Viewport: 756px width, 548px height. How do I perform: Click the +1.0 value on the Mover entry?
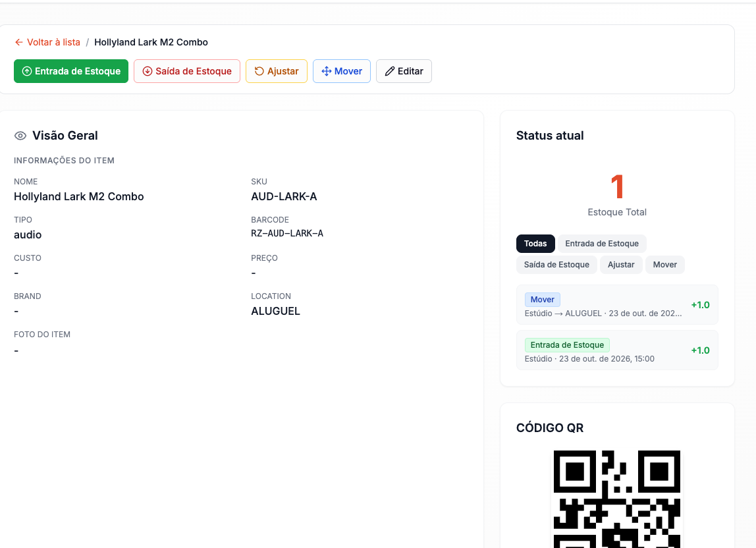[700, 305]
